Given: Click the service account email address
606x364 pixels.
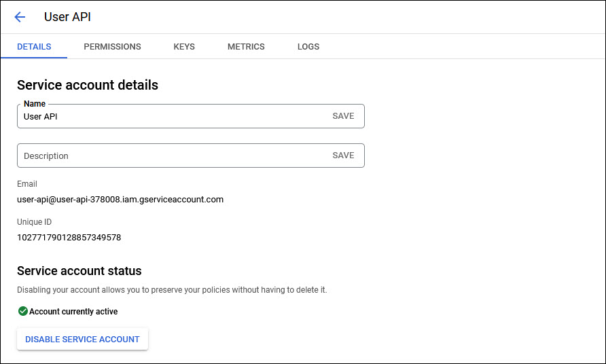Looking at the screenshot, I should click(120, 200).
